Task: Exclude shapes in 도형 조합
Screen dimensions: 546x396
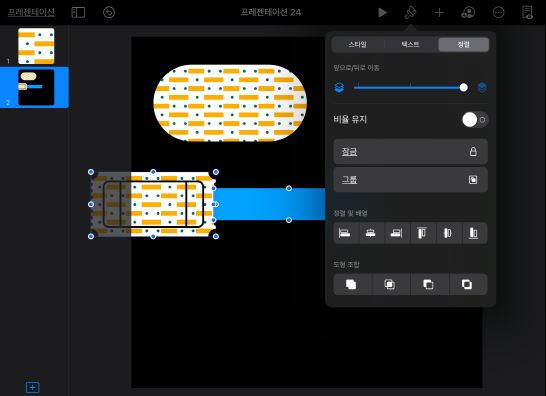Action: click(467, 285)
